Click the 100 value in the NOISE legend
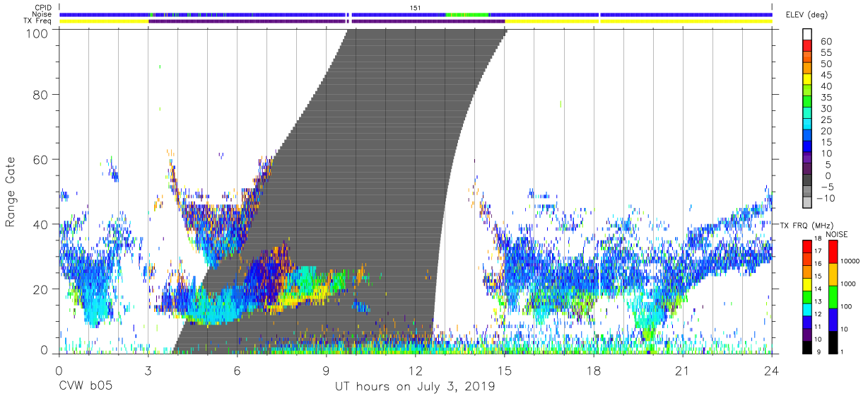This screenshot has width=868, height=401. coord(848,308)
